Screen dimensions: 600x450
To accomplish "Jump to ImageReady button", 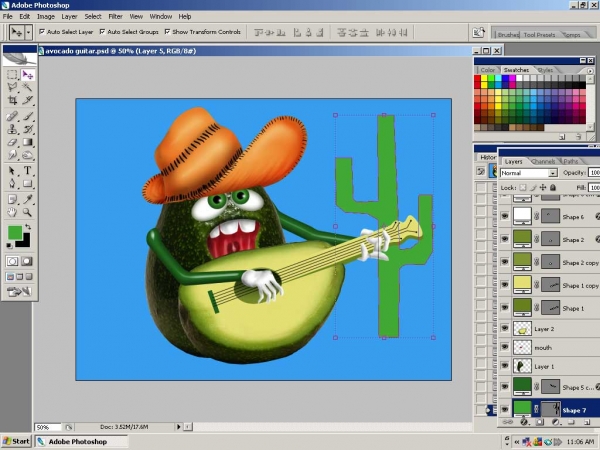I will tap(18, 292).
